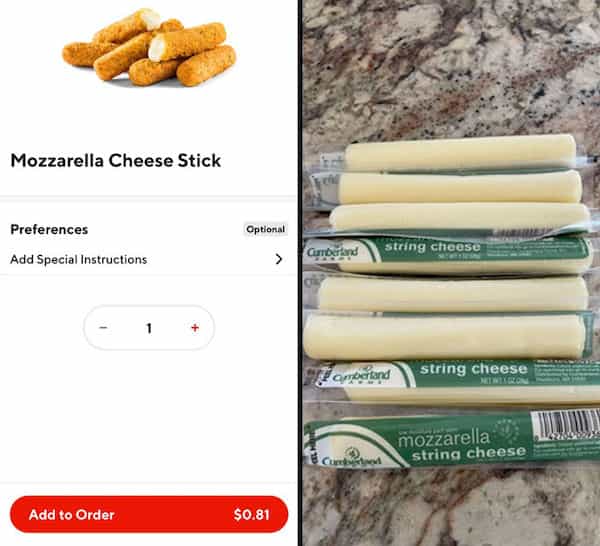The height and width of the screenshot is (546, 600).
Task: Click the string cheese text on the upper green wrapper
Action: [432, 247]
